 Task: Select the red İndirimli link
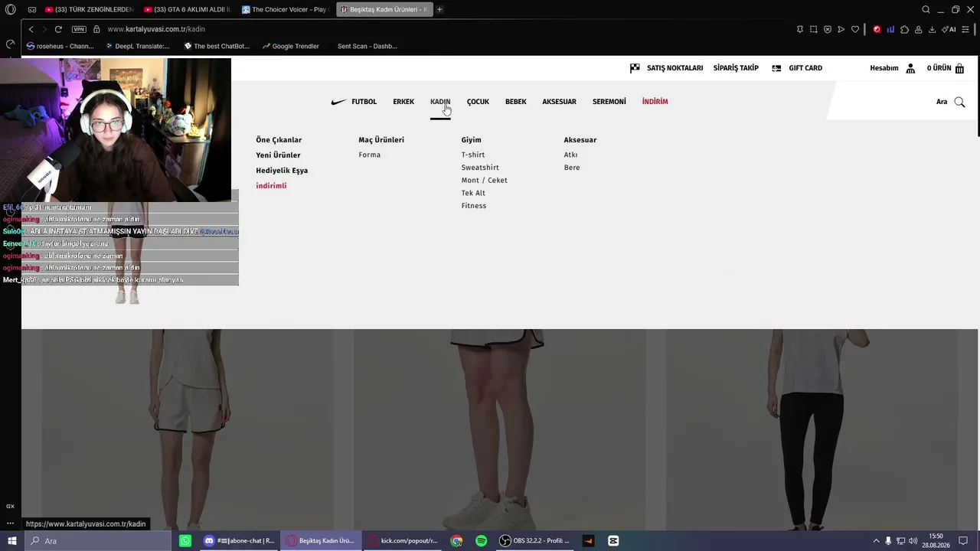(x=271, y=186)
